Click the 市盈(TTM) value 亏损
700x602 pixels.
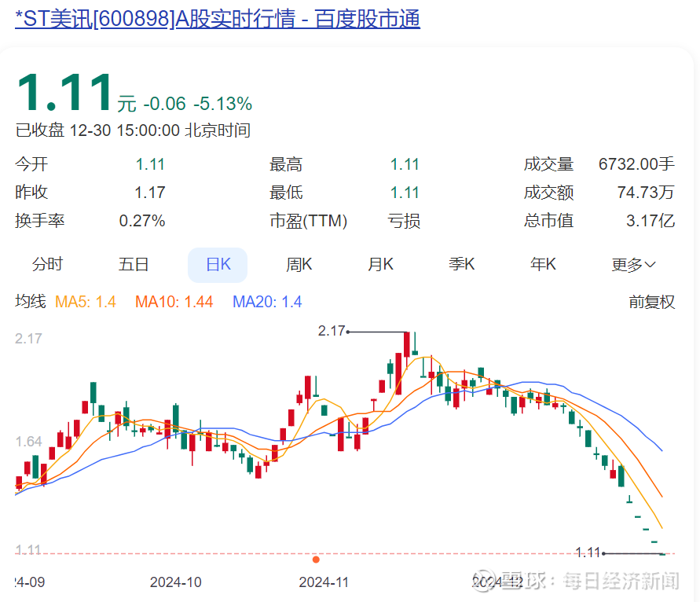pos(404,221)
